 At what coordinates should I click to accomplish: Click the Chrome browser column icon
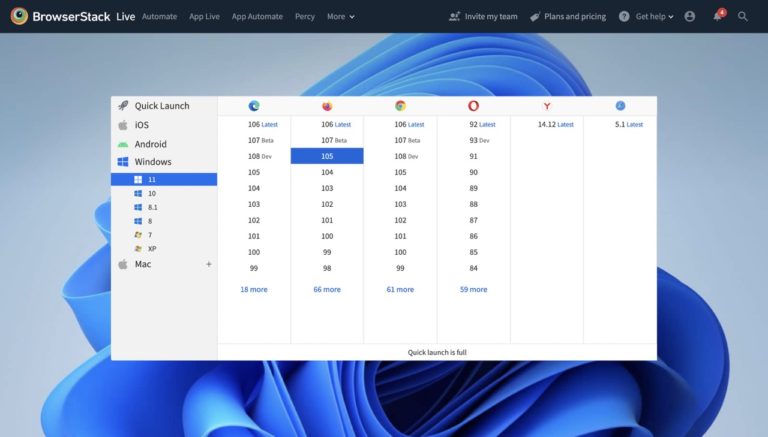tap(400, 106)
